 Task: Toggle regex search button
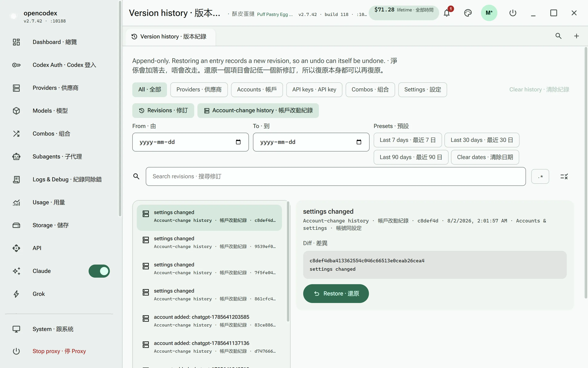pyautogui.click(x=540, y=176)
